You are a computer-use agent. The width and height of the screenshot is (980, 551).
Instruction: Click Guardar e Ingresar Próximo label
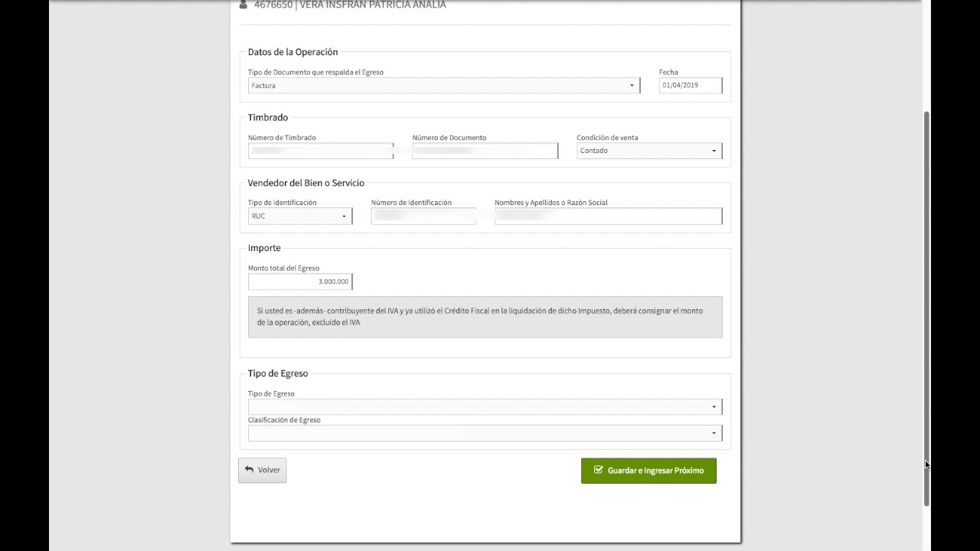(655, 471)
